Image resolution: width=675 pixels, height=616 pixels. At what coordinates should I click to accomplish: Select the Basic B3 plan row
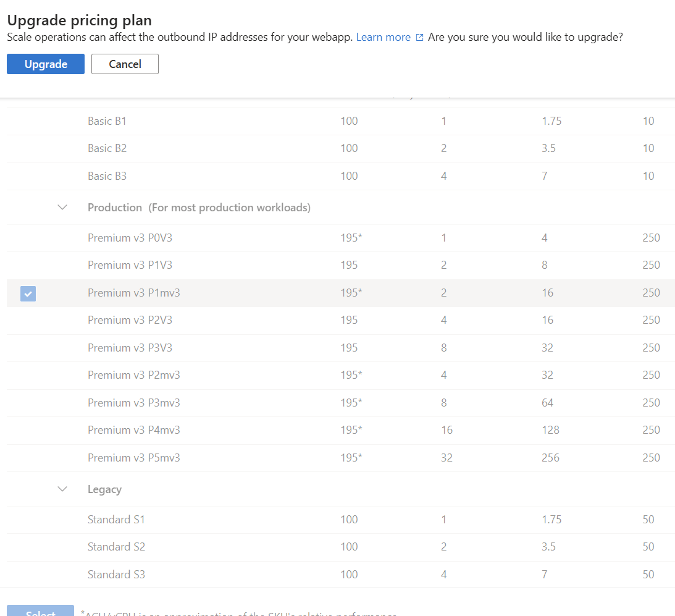(x=340, y=176)
